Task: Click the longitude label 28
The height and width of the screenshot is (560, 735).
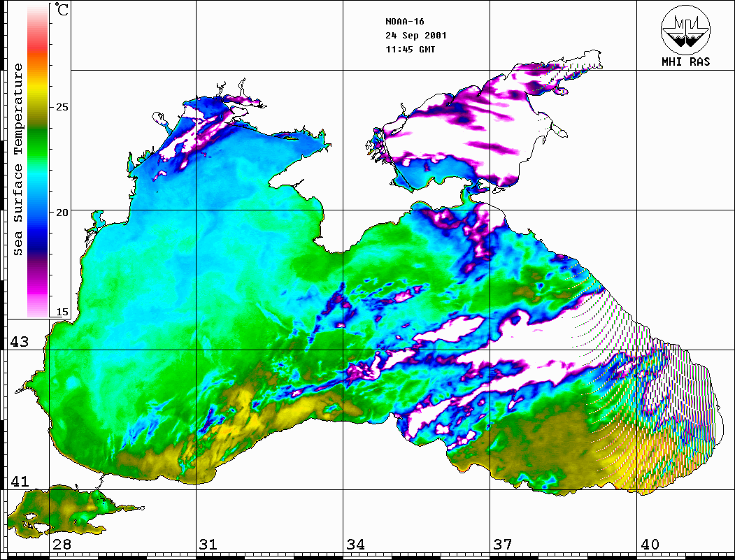Action: pos(62,544)
